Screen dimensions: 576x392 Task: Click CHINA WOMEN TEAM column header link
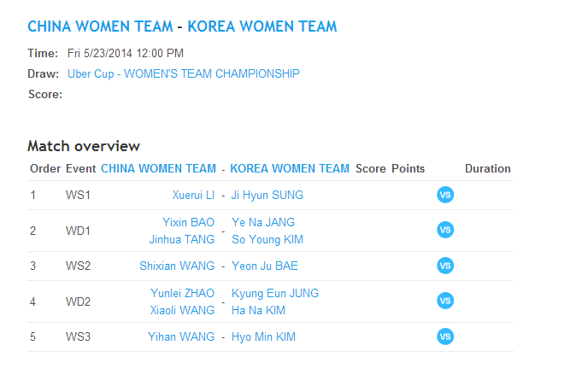click(158, 168)
